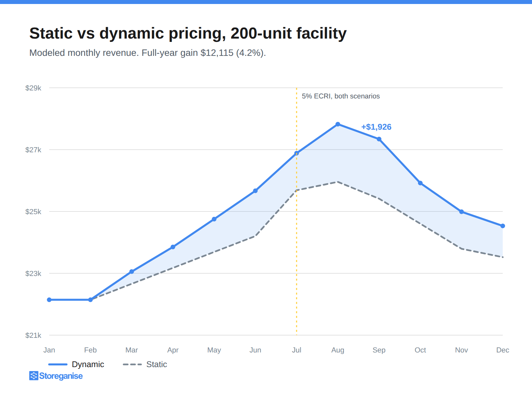Toggle the Static legend entry
This screenshot has height=399, width=532.
coord(145,364)
